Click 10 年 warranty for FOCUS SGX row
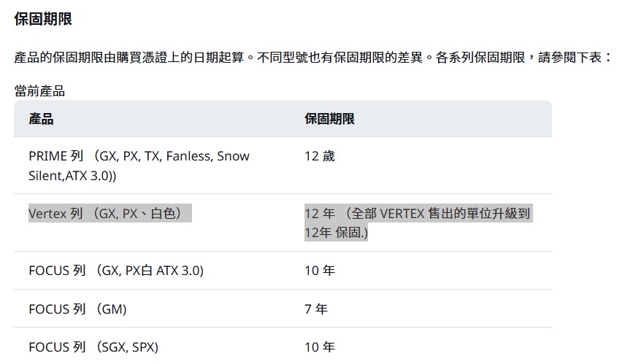Screen dimensions: 625x364 click(x=320, y=347)
